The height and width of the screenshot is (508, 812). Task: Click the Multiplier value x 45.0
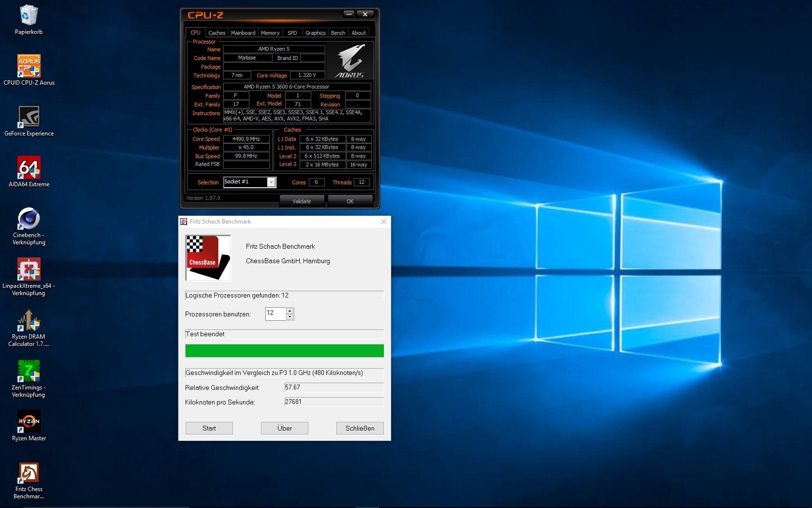246,147
